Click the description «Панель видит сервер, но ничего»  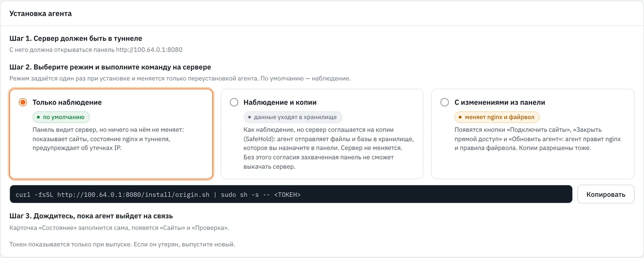tap(108, 139)
